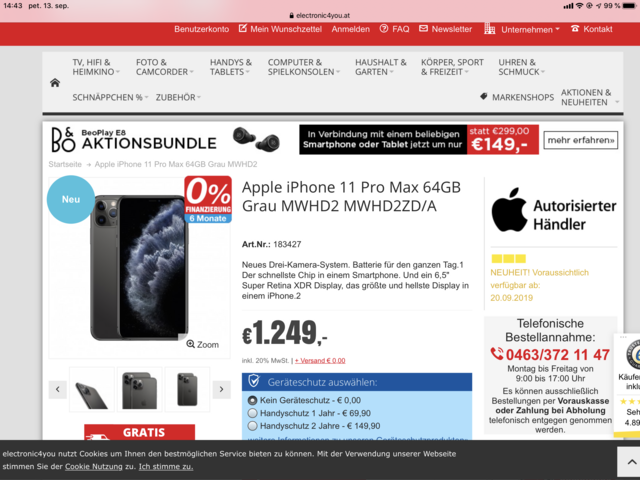Expand Aktionen & Neuheiten dropdown
Screen dimensions: 640x480
coord(589,98)
